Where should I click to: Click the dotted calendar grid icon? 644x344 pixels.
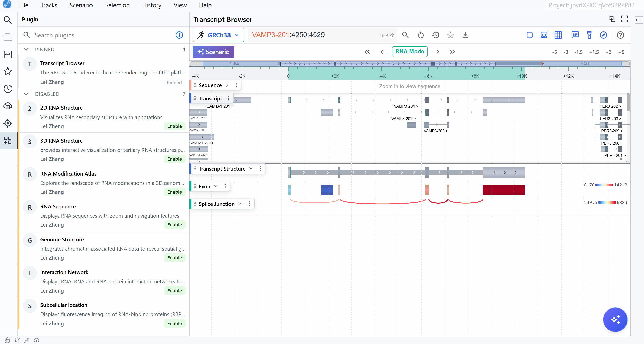click(x=544, y=35)
